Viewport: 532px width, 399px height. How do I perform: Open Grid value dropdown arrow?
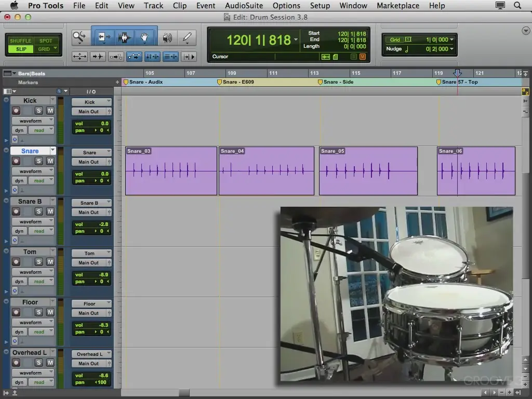click(451, 39)
